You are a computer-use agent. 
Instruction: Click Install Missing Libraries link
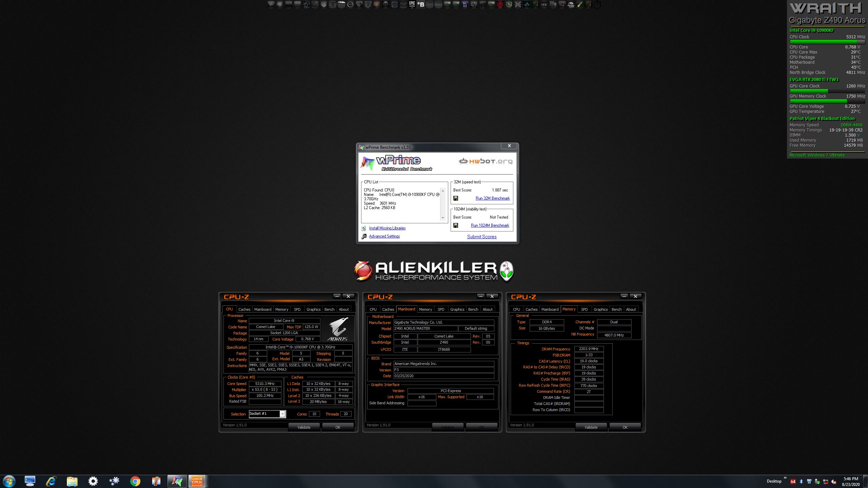pos(387,228)
